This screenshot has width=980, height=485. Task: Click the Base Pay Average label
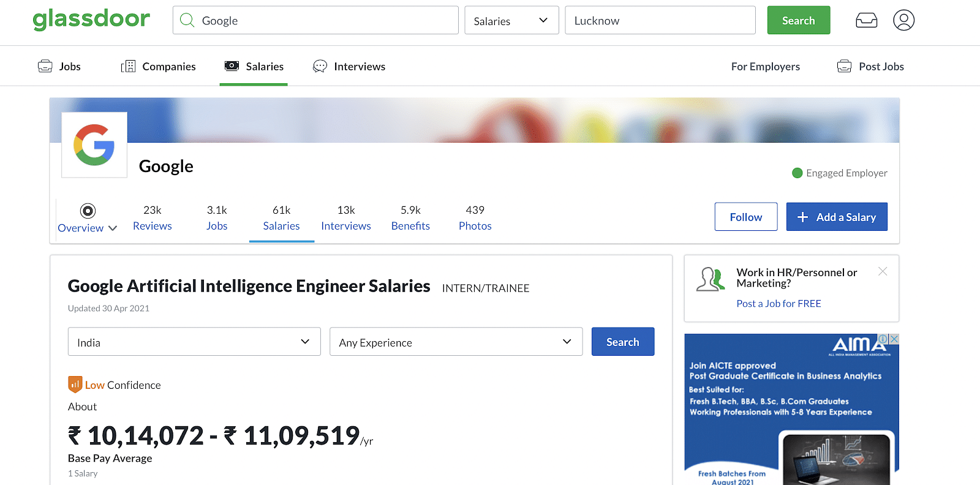110,458
